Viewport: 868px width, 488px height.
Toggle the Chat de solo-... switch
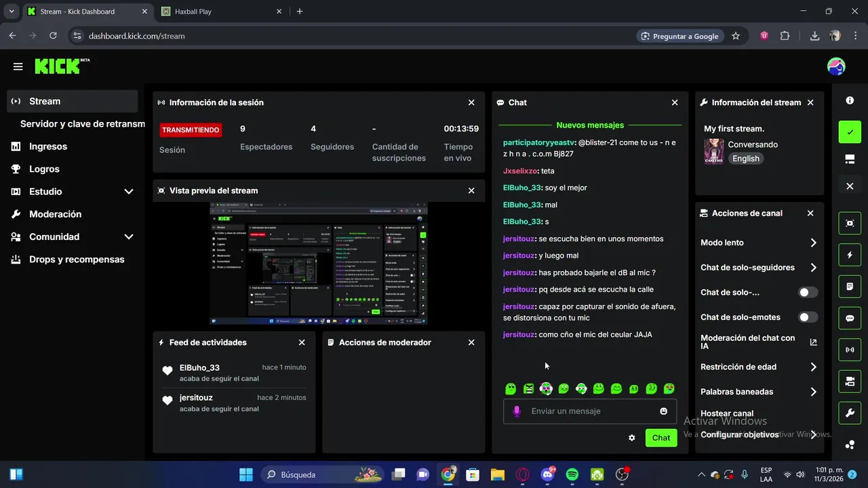(808, 292)
